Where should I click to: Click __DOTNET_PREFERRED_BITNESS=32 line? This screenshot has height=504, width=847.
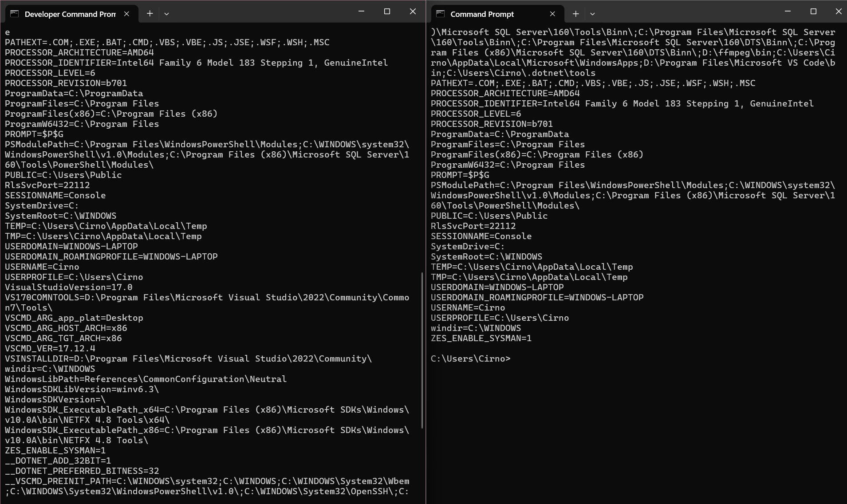pos(82,471)
